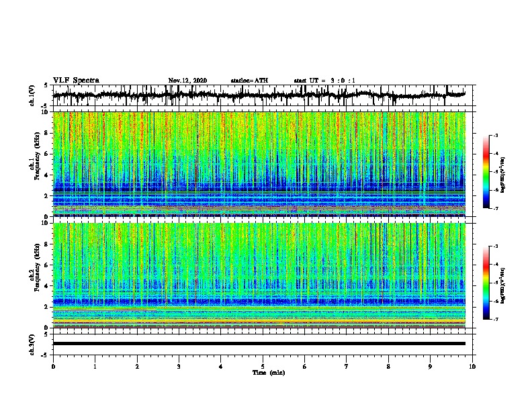Click the ch.2 "Frequency (kHz)" axis label
532x411 pixels.
[x=37, y=267]
